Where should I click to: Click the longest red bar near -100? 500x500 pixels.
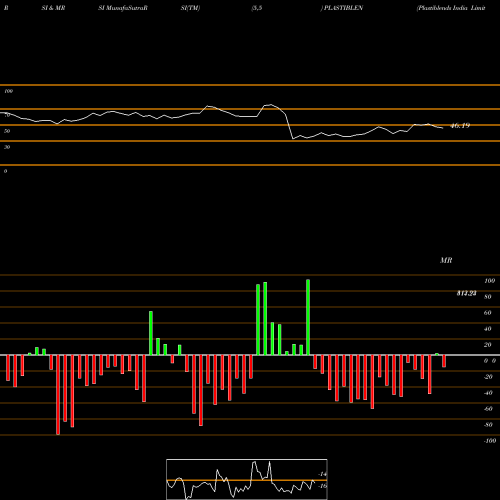point(58,395)
